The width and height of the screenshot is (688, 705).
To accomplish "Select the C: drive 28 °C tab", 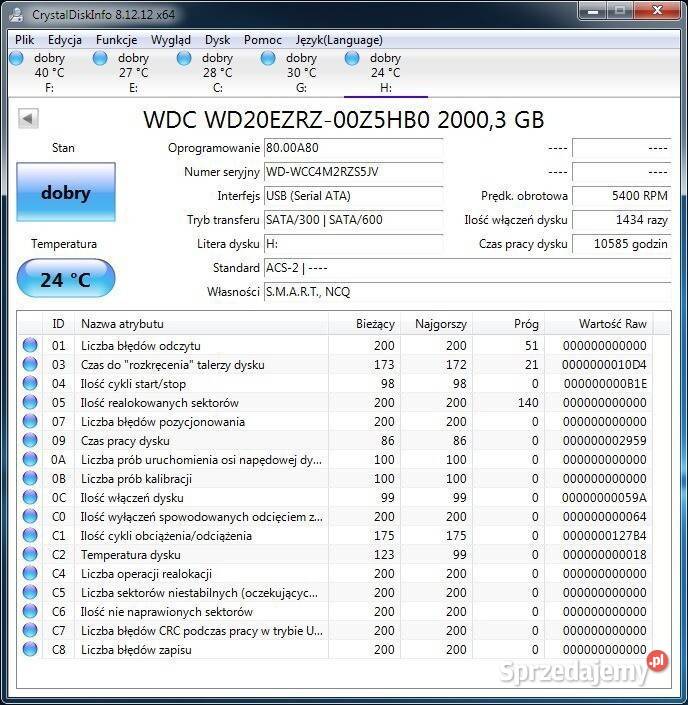I will pyautogui.click(x=218, y=73).
